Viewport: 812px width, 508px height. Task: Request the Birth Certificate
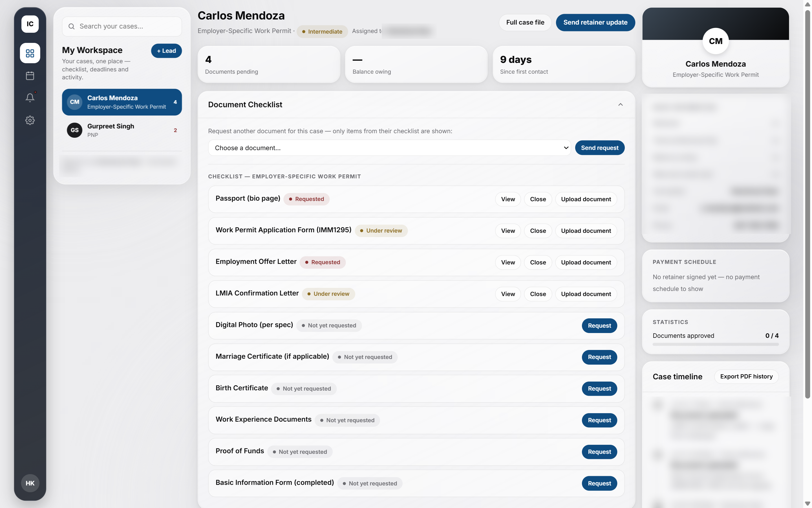(x=599, y=389)
